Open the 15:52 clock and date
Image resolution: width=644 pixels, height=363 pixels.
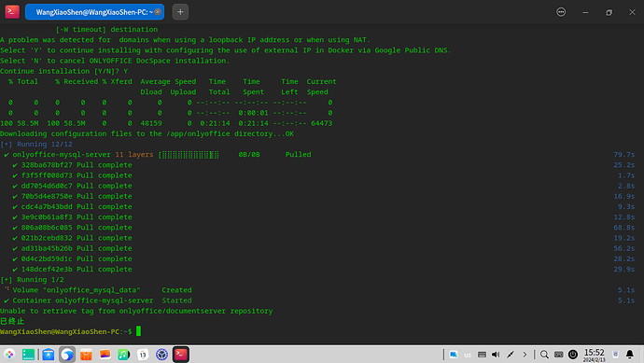(x=594, y=355)
